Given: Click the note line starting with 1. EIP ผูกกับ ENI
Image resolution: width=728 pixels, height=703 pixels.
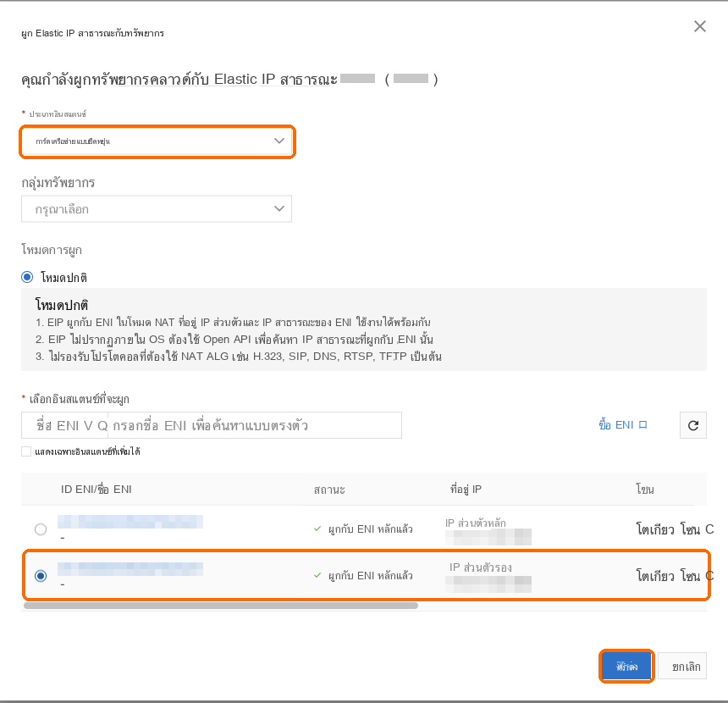Looking at the screenshot, I should point(233,323).
